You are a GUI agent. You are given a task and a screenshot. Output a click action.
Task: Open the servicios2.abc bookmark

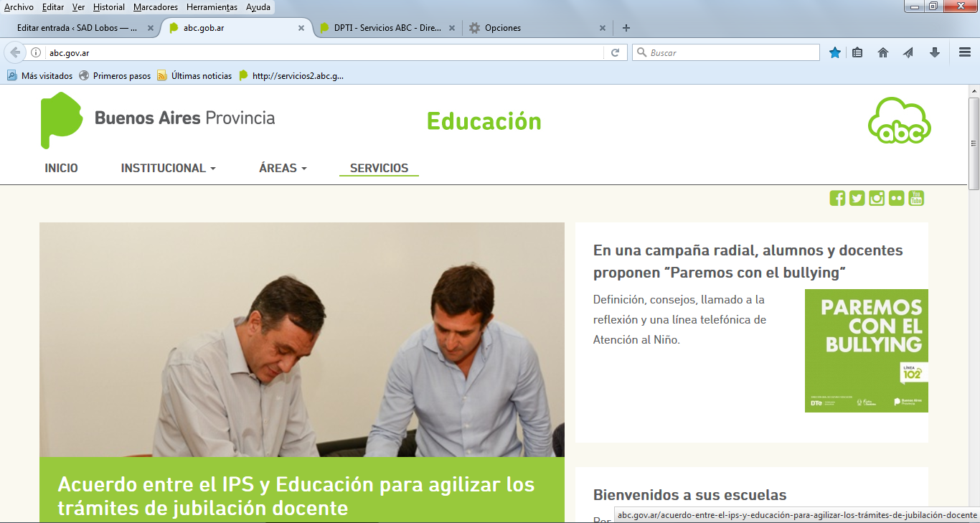[291, 75]
